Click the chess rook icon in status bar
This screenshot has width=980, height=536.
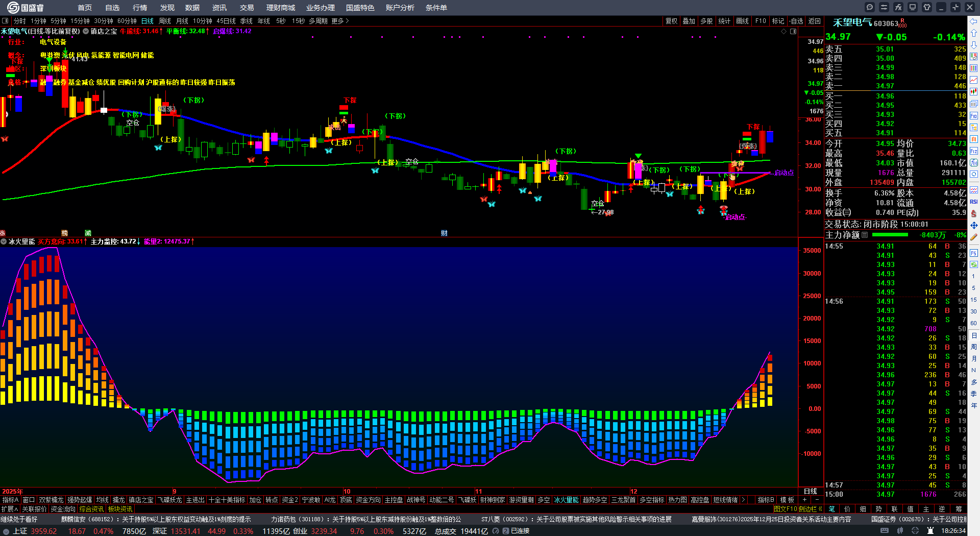(930, 531)
